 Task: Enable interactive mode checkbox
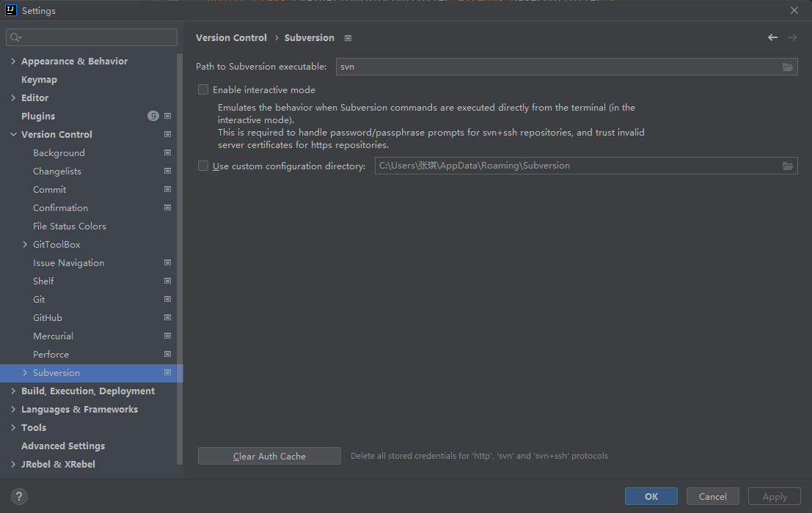pyautogui.click(x=203, y=89)
